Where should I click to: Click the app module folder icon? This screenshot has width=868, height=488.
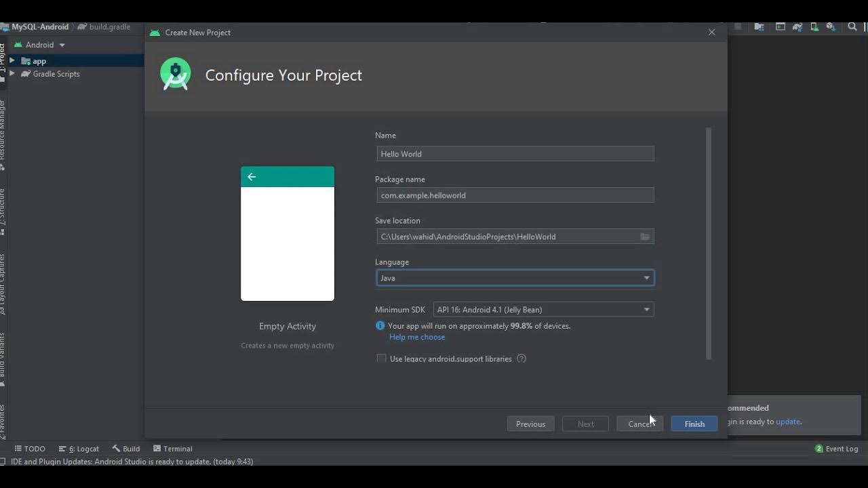coord(26,61)
